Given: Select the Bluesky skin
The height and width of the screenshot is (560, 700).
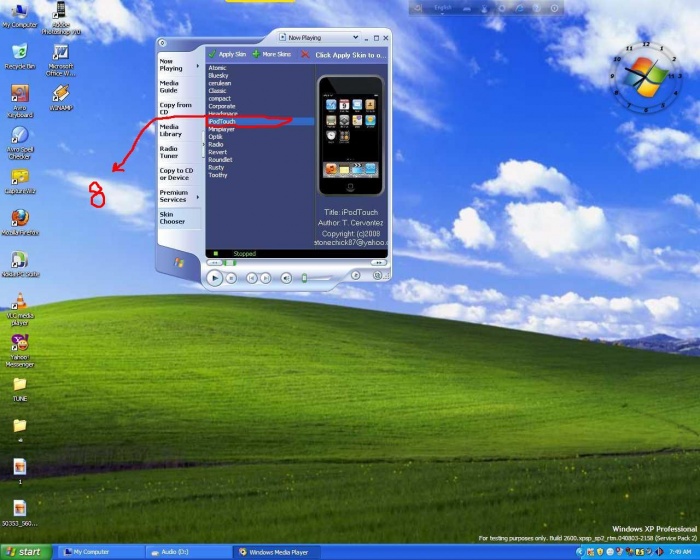Looking at the screenshot, I should click(218, 75).
